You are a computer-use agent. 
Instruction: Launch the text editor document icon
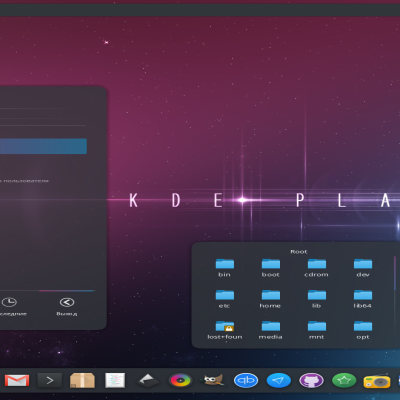(115, 380)
